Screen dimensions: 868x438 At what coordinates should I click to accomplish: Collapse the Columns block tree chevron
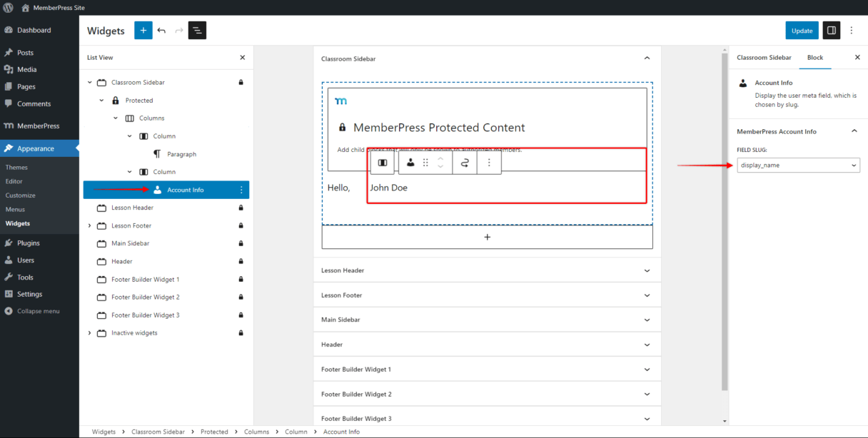pyautogui.click(x=116, y=118)
